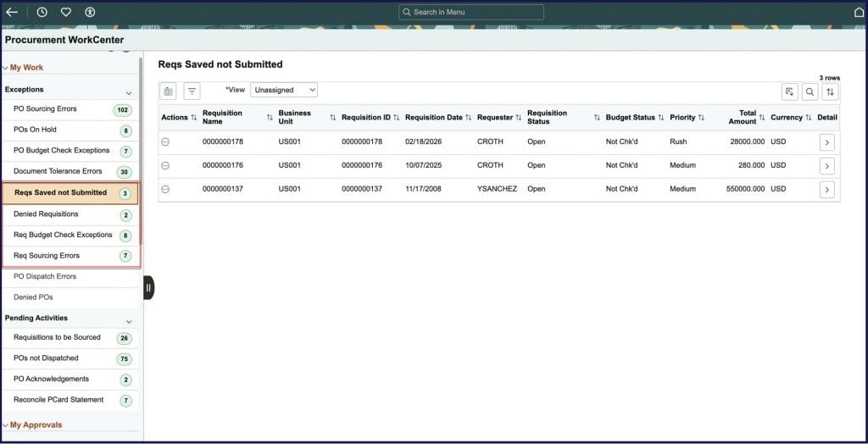Image resolution: width=868 pixels, height=444 pixels.
Task: Open the mass action icon above the grid
Action: click(168, 91)
